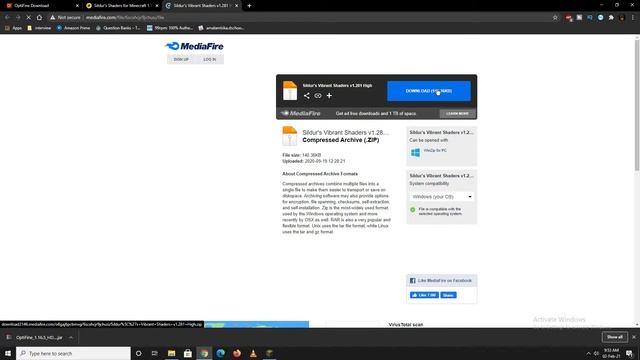Open the 99rpm bookmark

tap(170, 28)
